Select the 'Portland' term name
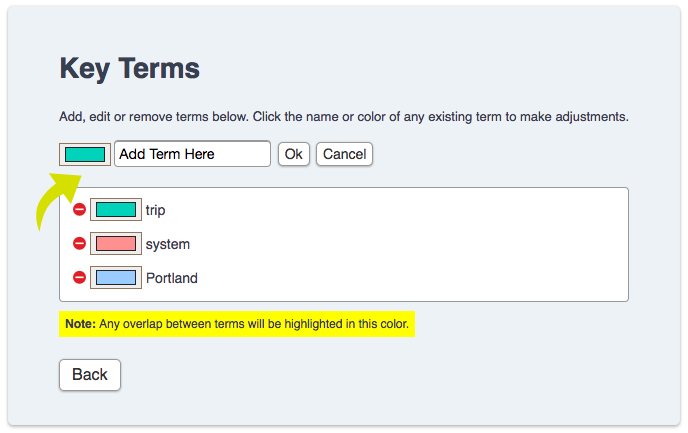Viewport: 688px width, 433px height. [172, 278]
